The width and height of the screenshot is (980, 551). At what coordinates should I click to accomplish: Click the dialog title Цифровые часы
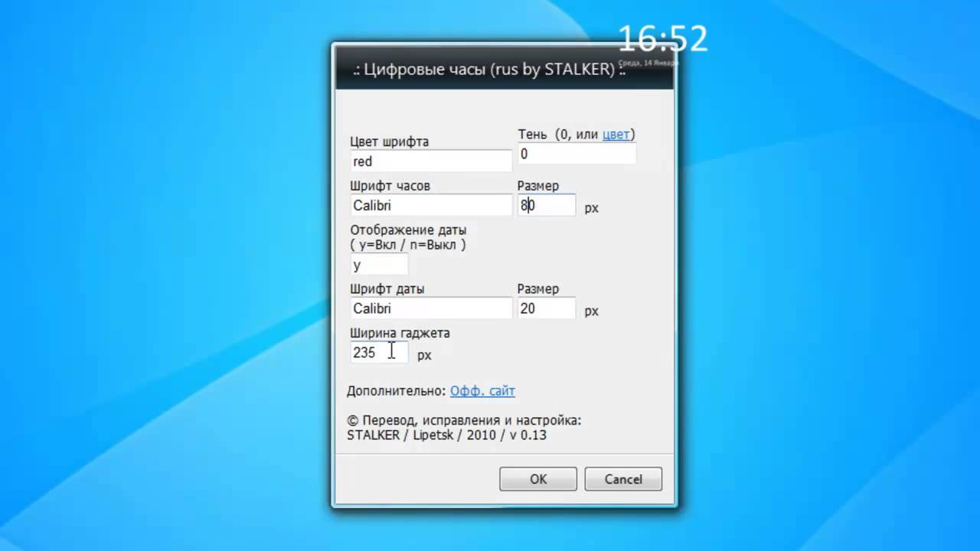pos(490,70)
